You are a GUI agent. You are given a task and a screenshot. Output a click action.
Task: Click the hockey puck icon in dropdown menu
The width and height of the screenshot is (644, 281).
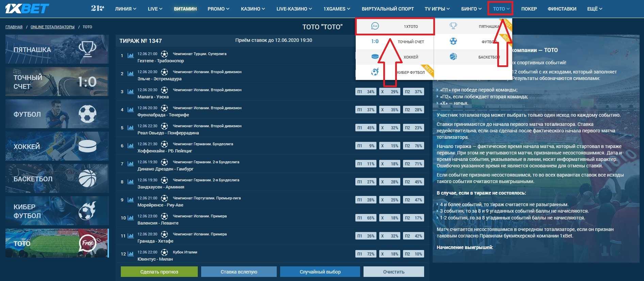click(x=375, y=56)
